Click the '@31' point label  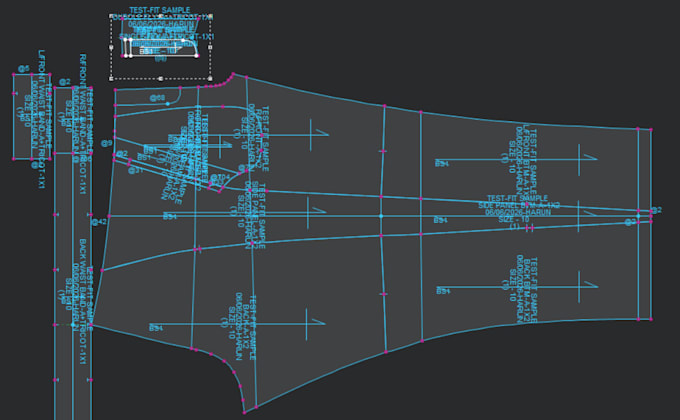135,171
